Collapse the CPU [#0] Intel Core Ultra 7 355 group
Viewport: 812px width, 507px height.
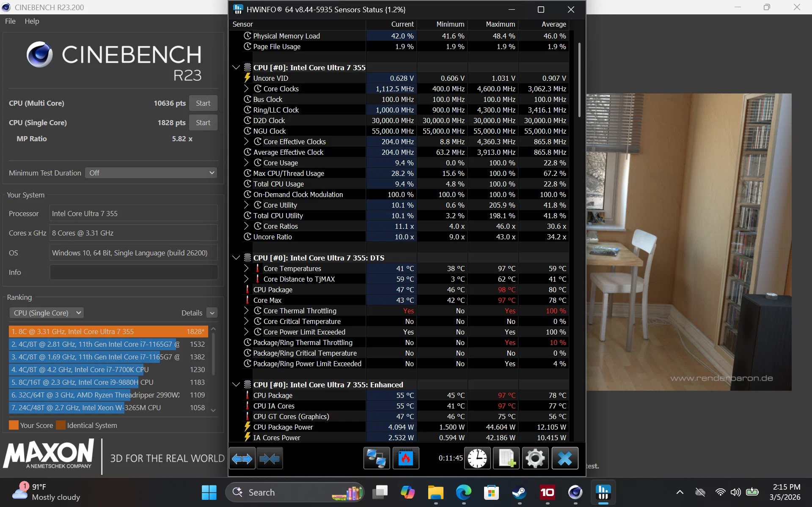pyautogui.click(x=236, y=68)
